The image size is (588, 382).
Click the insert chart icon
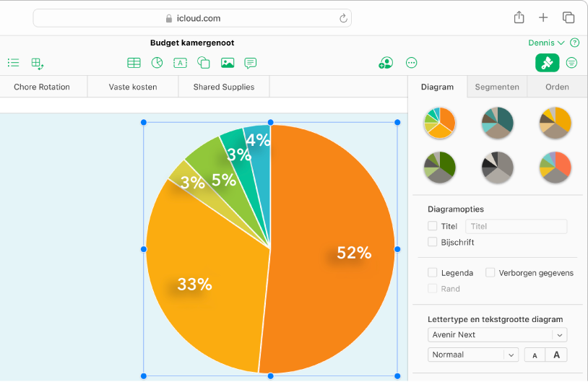click(157, 63)
